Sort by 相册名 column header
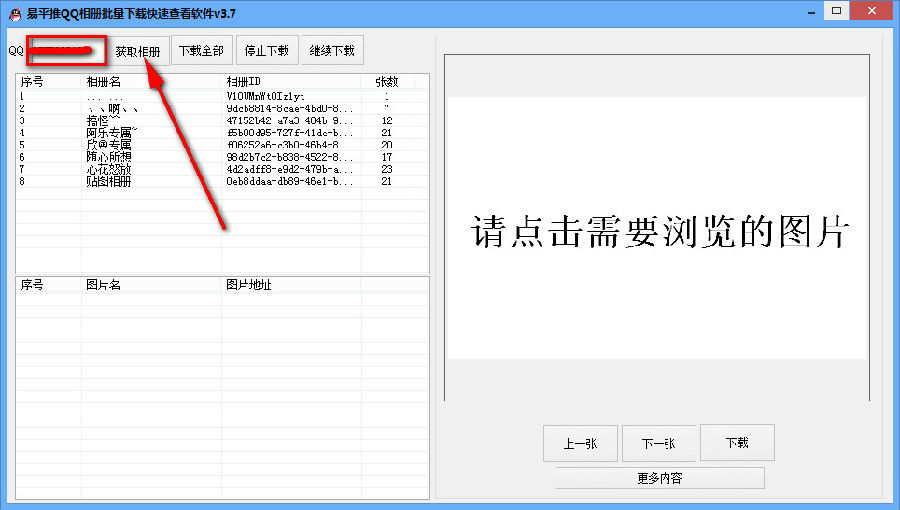900x510 pixels. tap(152, 81)
